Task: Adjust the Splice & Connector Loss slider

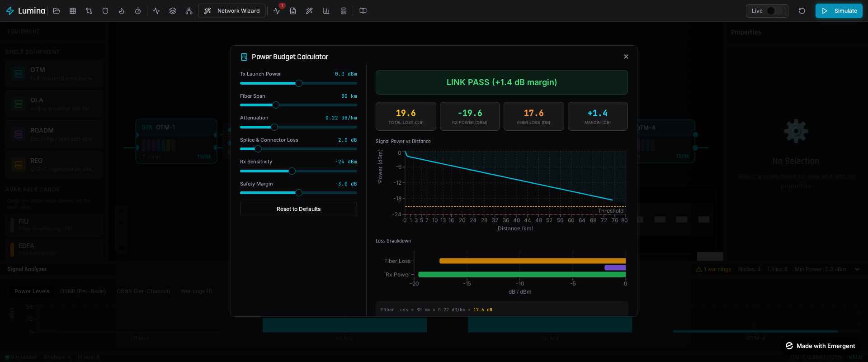Action: pyautogui.click(x=298, y=149)
